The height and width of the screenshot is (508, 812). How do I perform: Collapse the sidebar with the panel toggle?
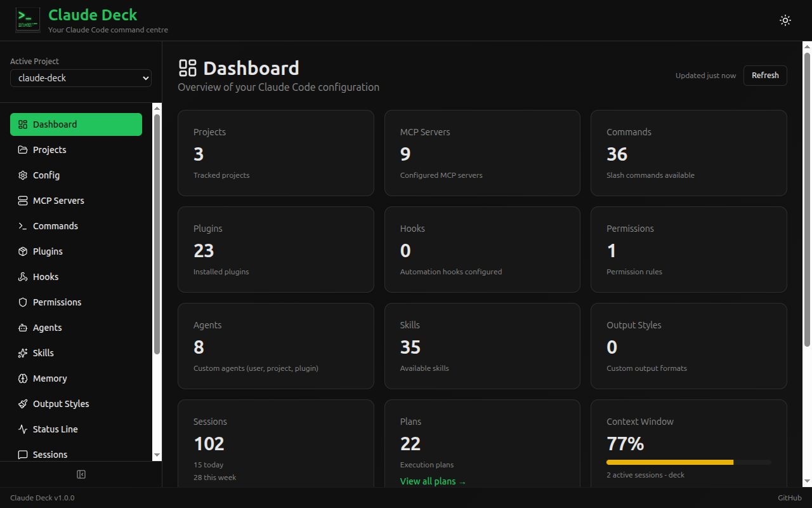[x=81, y=474]
